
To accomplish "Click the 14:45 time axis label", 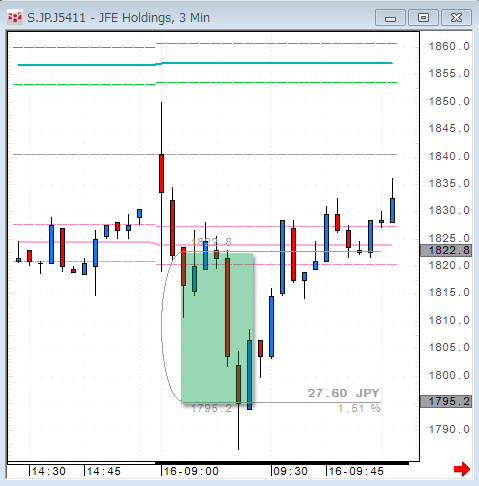I will coord(103,471).
